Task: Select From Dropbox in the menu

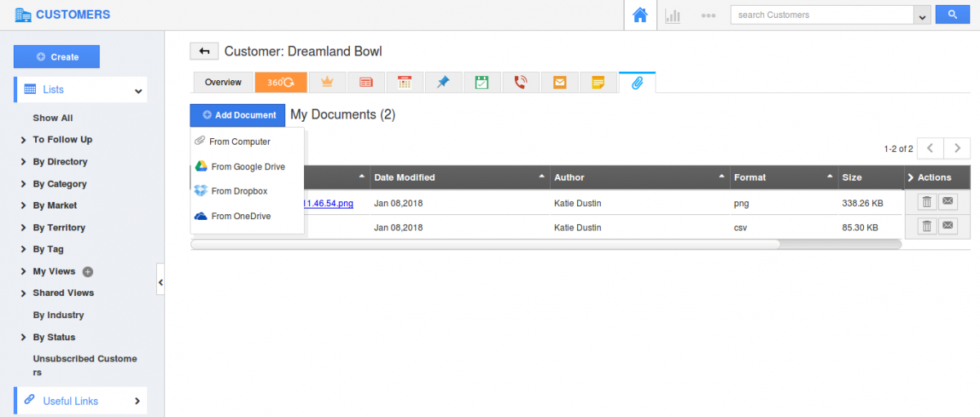Action: (239, 191)
